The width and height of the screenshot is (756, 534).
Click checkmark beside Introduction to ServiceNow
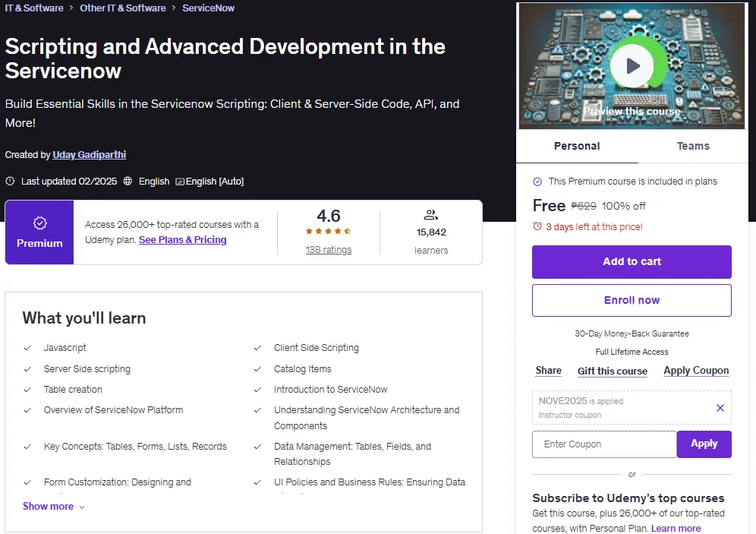pos(257,389)
